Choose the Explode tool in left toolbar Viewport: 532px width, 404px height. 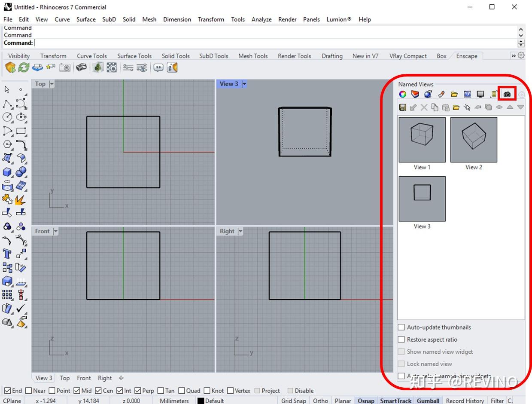click(20, 200)
